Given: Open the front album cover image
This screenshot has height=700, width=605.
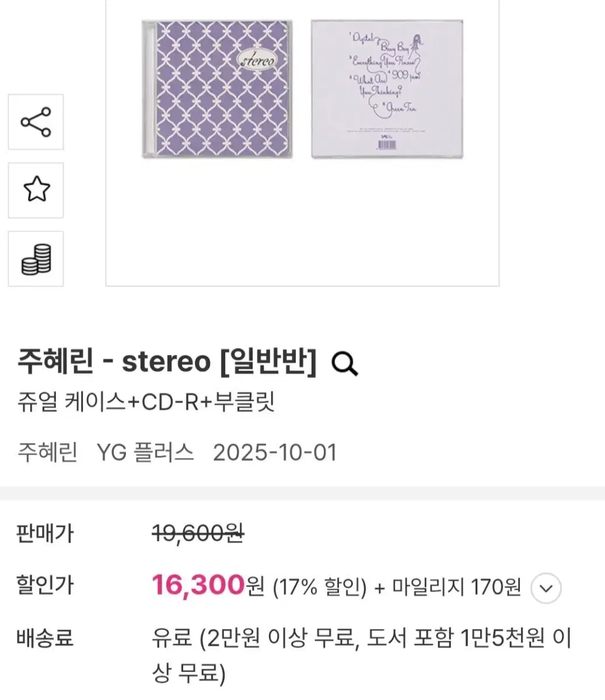Looking at the screenshot, I should click(217, 89).
